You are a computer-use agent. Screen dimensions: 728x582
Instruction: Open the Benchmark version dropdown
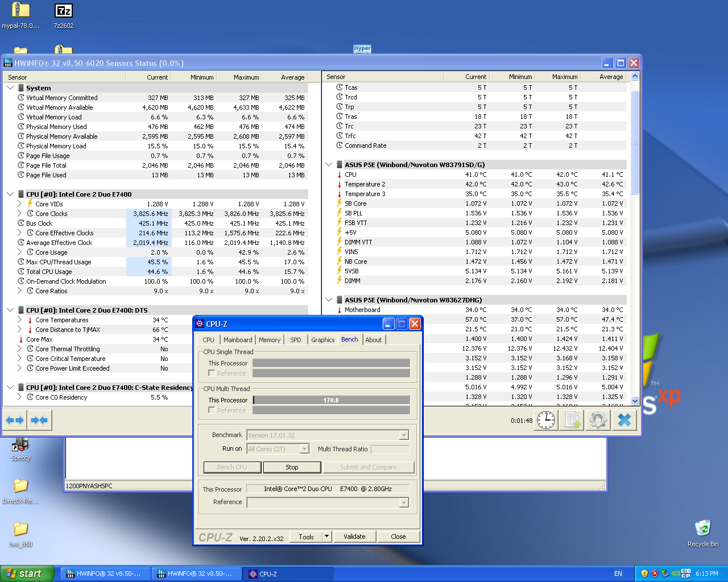pos(404,435)
